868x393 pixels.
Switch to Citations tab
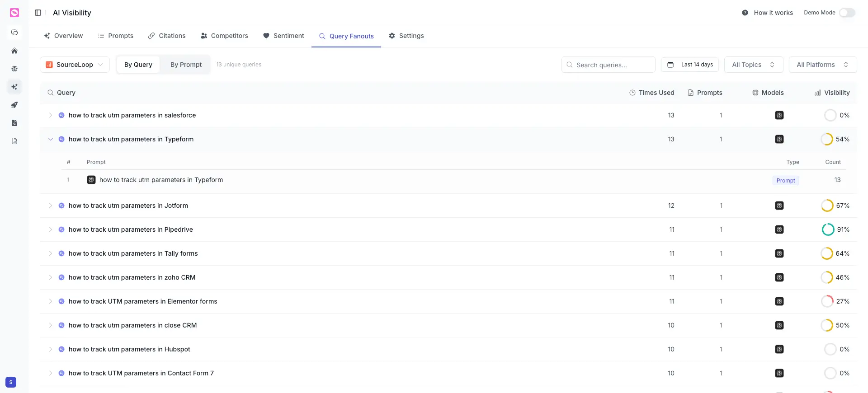[x=167, y=36]
